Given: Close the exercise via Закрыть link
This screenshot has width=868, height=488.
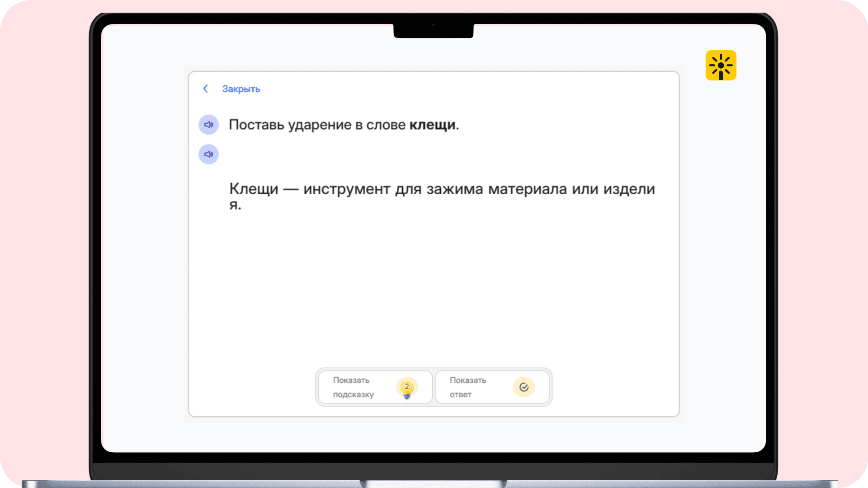Looking at the screenshot, I should [x=241, y=89].
